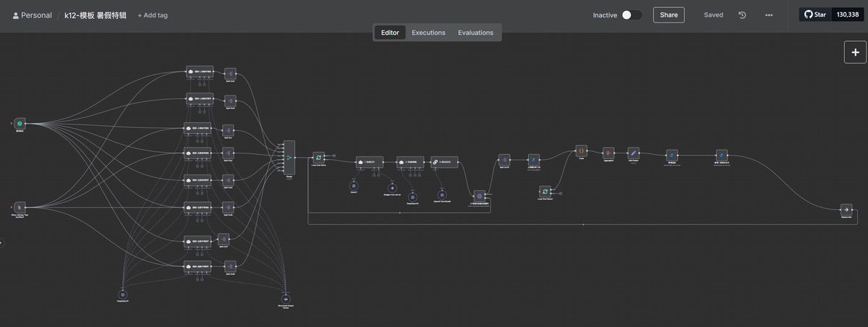The width and height of the screenshot is (868, 327).
Task: Select the Merge node
Action: tap(289, 156)
